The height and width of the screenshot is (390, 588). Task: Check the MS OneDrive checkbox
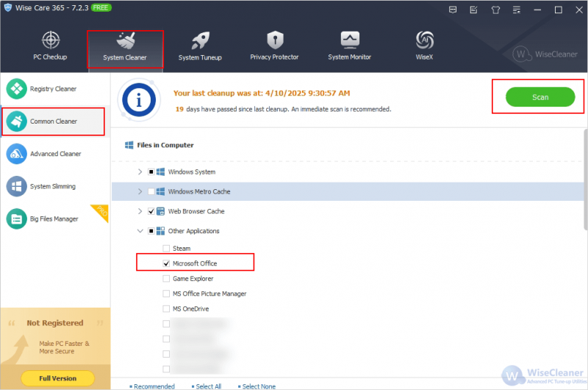point(166,309)
